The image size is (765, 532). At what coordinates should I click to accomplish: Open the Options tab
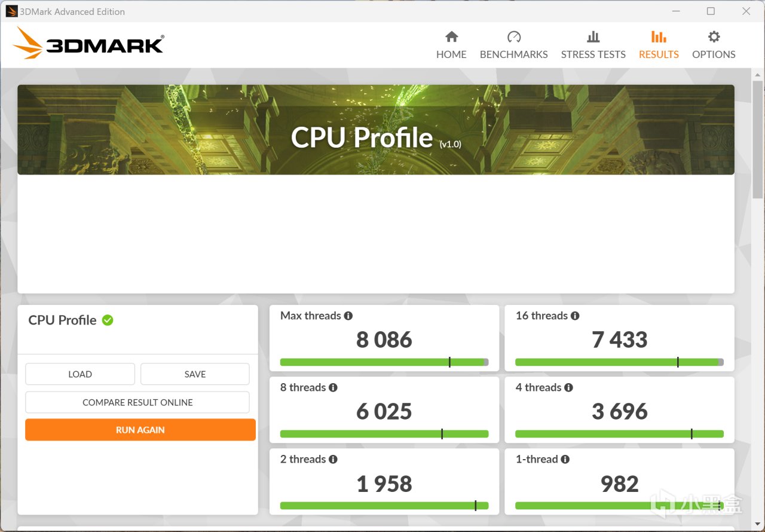pos(714,45)
